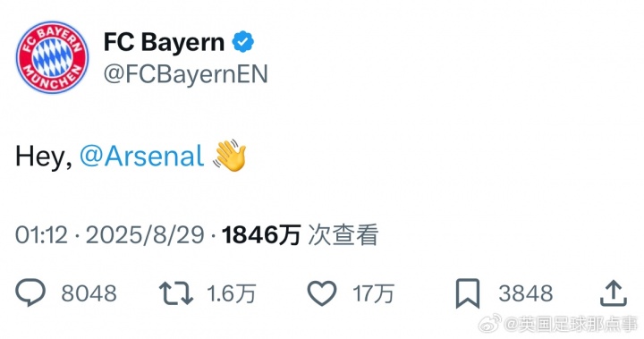
Task: View the 1846万 view count details
Action: click(x=261, y=235)
